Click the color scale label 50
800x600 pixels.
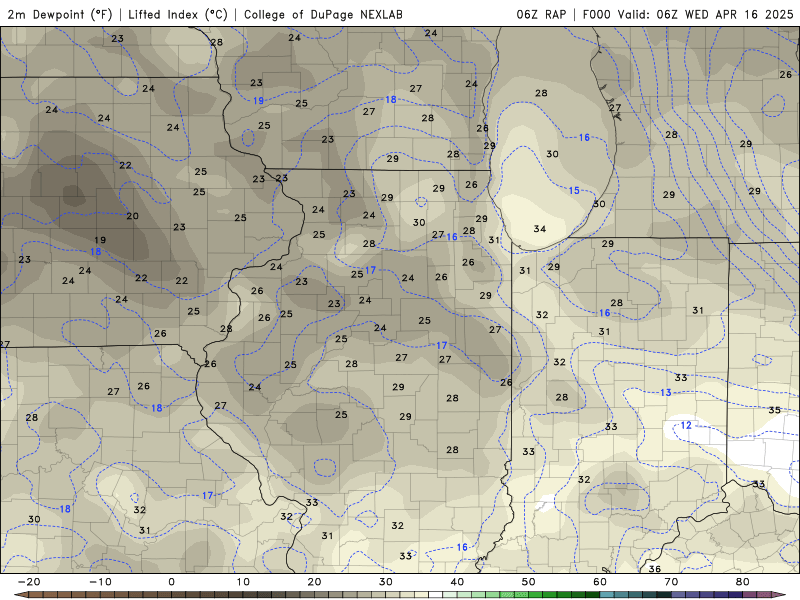pos(529,582)
